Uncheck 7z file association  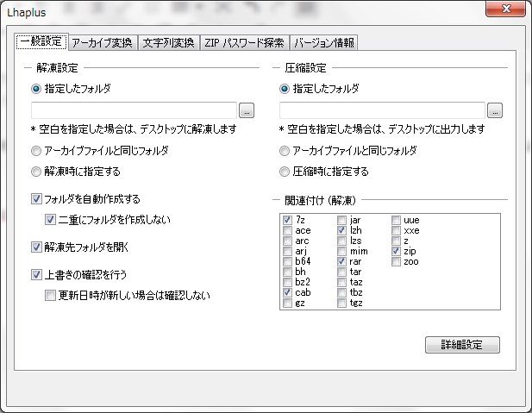point(287,220)
